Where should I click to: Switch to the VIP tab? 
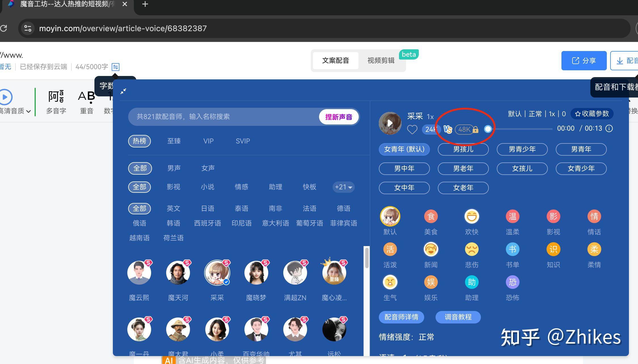pos(208,141)
